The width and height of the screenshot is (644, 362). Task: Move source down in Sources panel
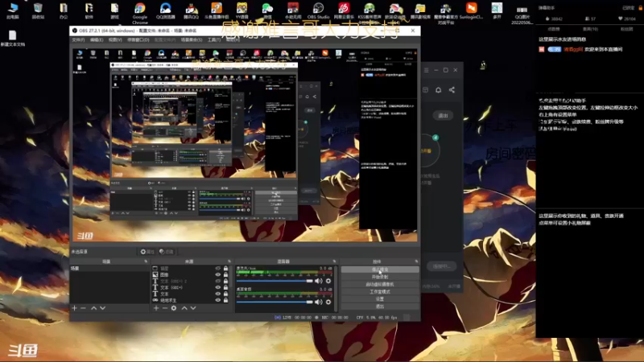193,308
